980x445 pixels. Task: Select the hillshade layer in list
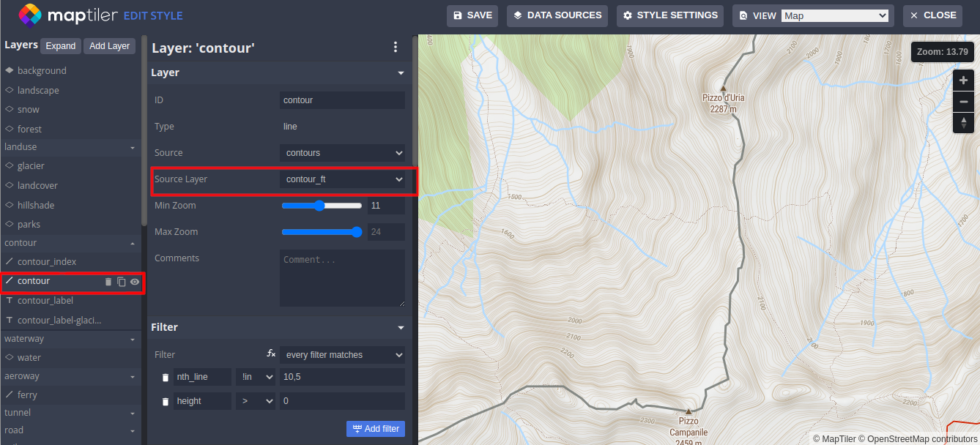(x=36, y=205)
